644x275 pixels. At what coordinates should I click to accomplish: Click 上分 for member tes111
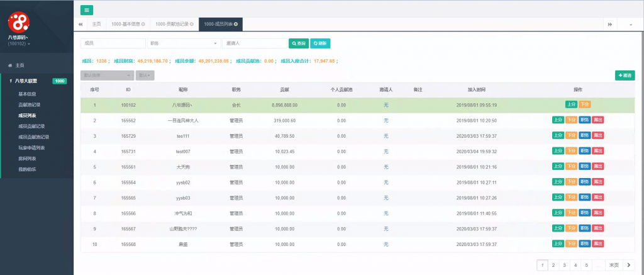(x=557, y=135)
